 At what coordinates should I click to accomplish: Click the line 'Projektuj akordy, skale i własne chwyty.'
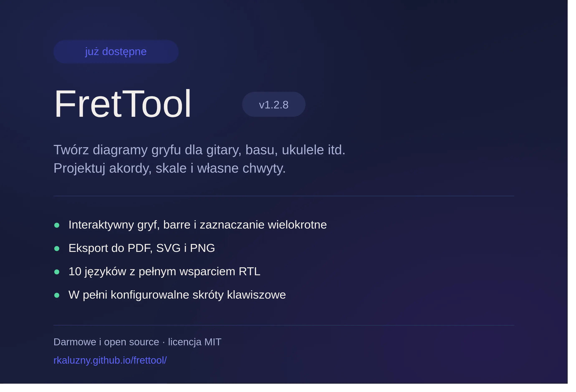coord(169,168)
